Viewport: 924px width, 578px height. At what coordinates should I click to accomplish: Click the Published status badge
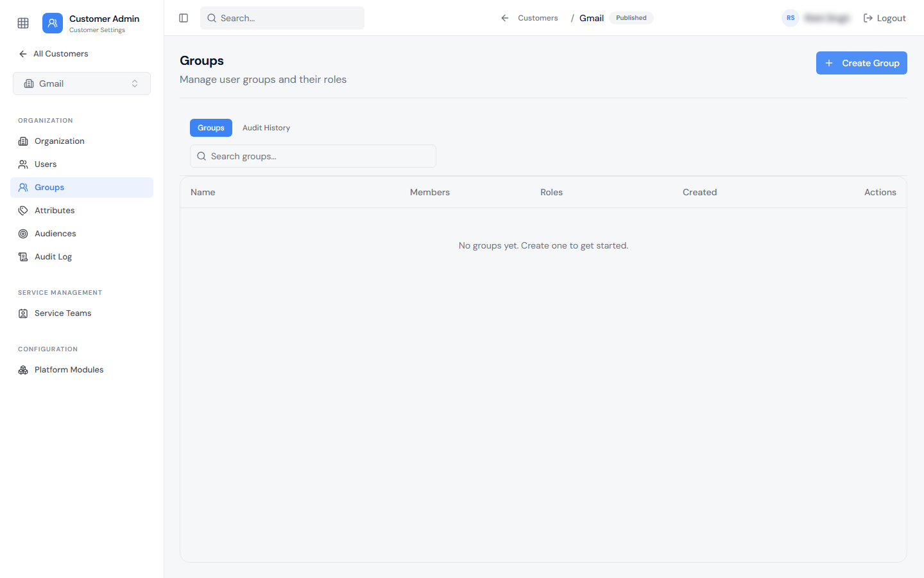631,18
